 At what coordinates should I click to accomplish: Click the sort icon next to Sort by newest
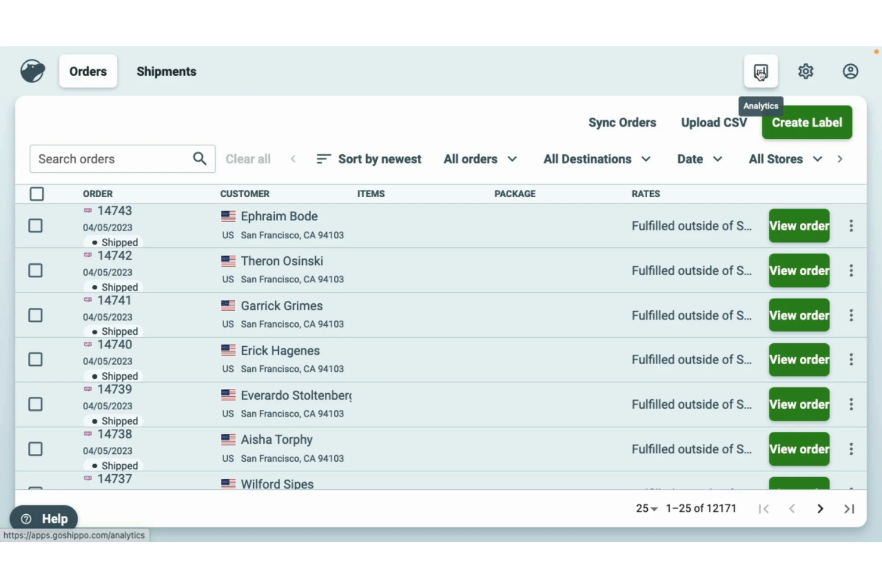click(323, 158)
